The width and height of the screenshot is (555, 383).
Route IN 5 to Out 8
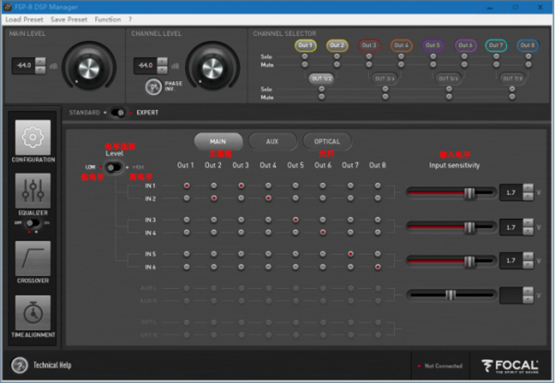pyautogui.click(x=378, y=254)
